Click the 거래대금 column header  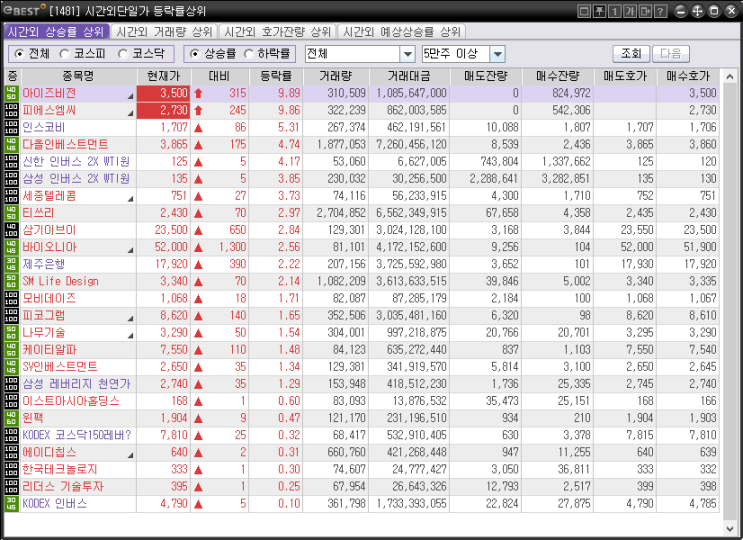click(x=409, y=76)
